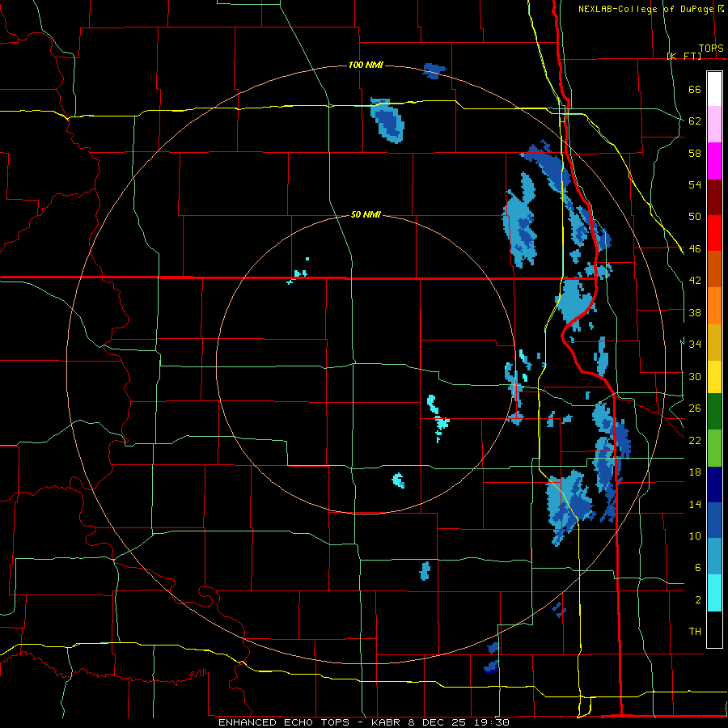Image resolution: width=728 pixels, height=728 pixels.
Task: Click the 30 legend value
Action: pyautogui.click(x=695, y=376)
